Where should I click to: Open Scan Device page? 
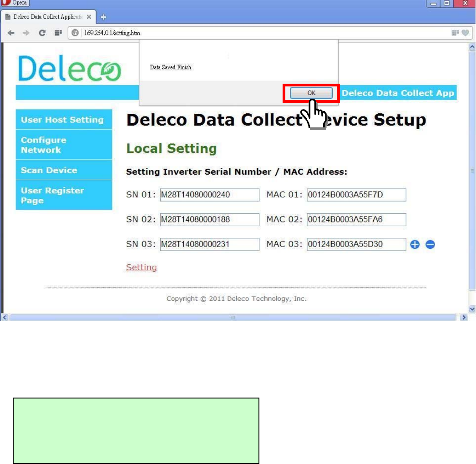click(x=64, y=170)
